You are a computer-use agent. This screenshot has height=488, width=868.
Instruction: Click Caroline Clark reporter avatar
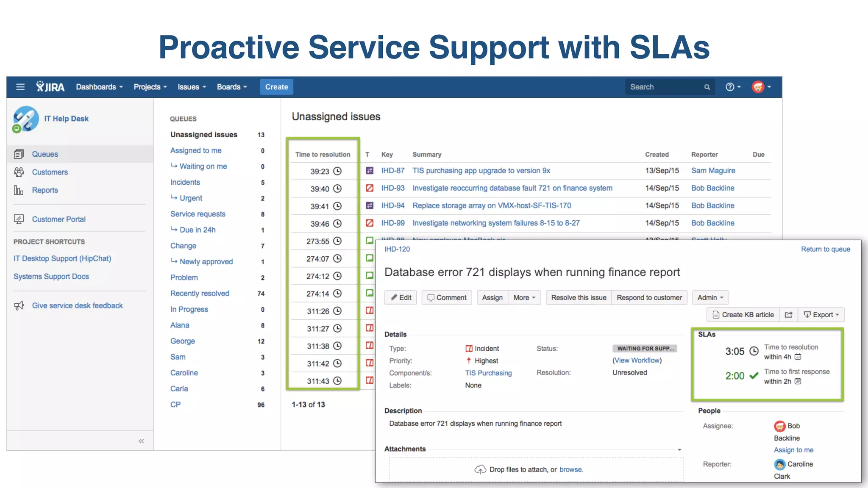point(780,464)
